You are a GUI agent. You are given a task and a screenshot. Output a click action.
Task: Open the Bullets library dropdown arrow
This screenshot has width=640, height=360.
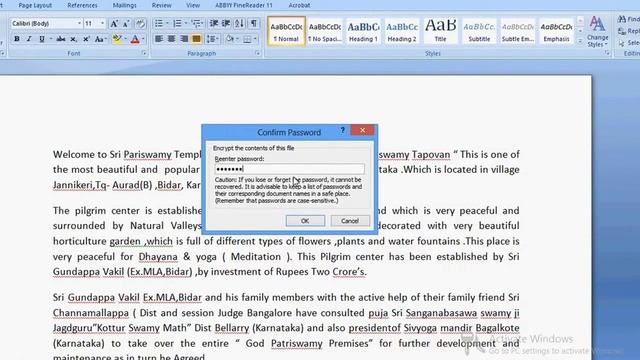167,23
